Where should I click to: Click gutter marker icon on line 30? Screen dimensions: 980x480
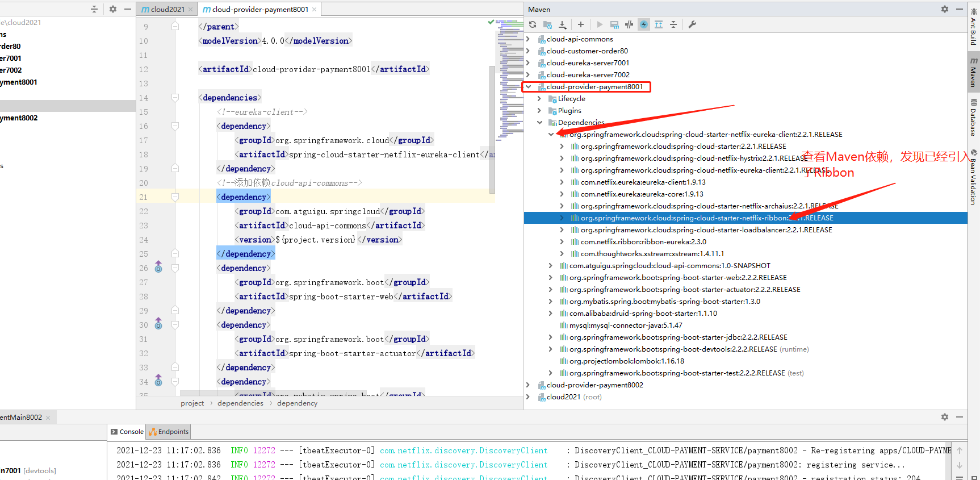pos(158,324)
